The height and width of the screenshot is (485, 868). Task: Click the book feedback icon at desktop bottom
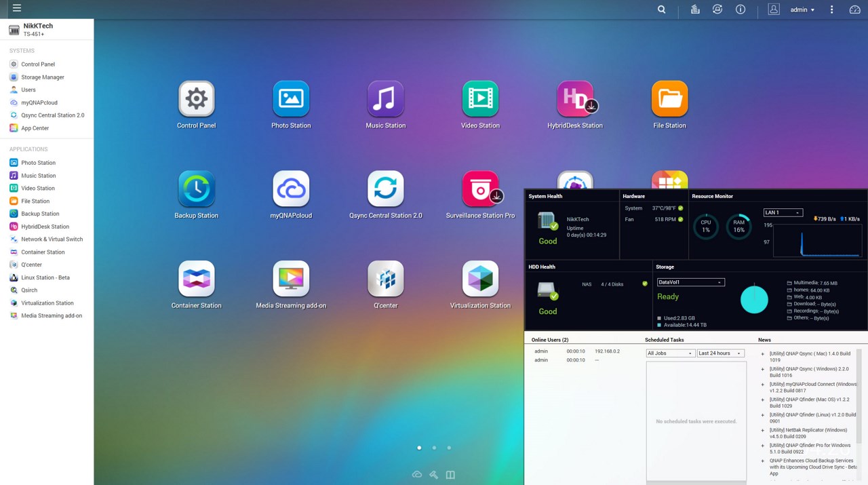tap(450, 475)
